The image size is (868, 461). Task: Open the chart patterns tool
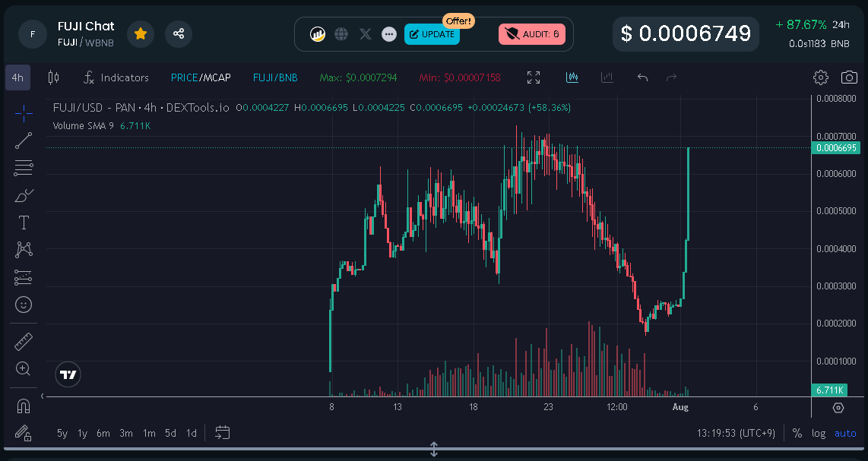tap(24, 250)
